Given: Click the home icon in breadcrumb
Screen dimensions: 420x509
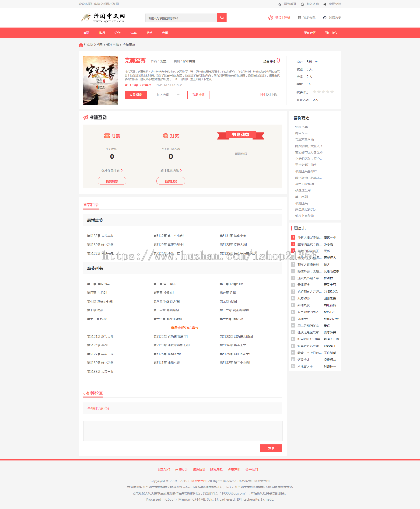Looking at the screenshot, I should coord(81,45).
